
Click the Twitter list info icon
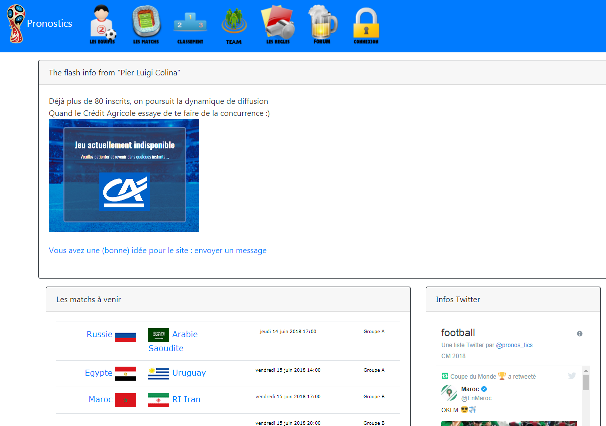click(x=579, y=334)
